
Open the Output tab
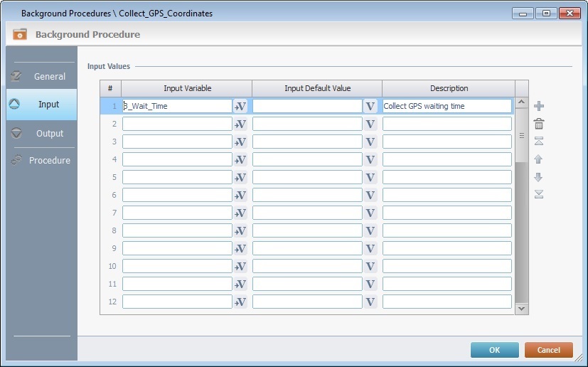pos(41,133)
